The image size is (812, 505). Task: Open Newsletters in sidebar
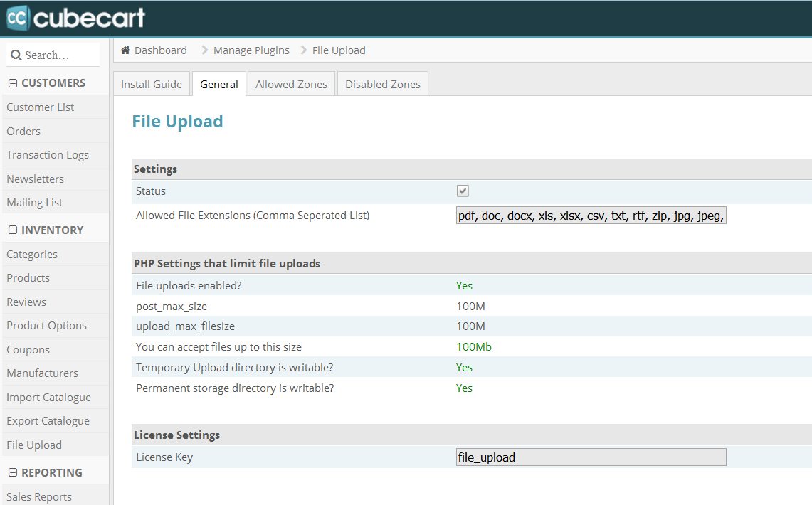click(35, 179)
